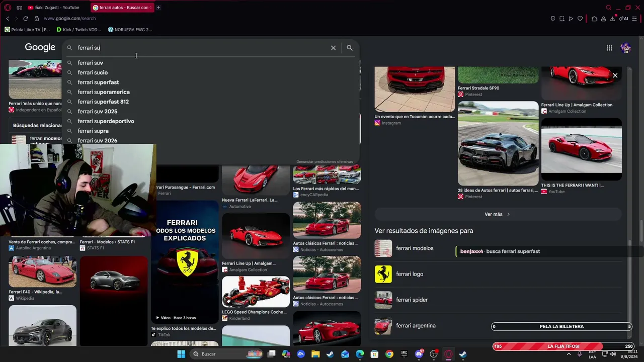
Task: Click 'Denunciar predicciones ofensivas' link
Action: [325, 162]
